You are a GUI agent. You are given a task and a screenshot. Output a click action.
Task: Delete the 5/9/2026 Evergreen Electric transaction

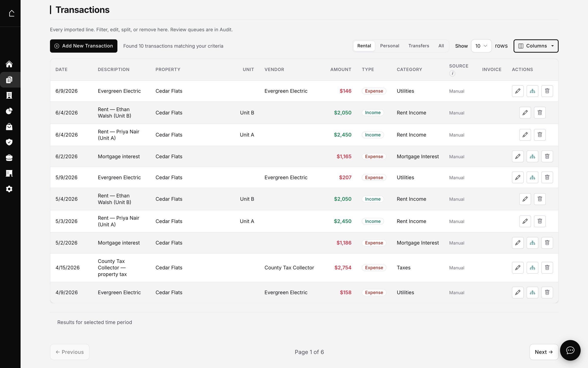pos(547,177)
